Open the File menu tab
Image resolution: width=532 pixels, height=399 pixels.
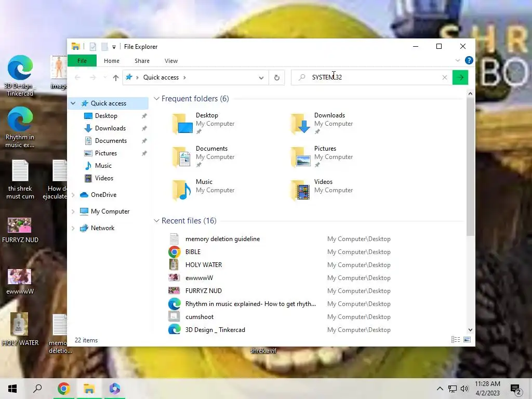pyautogui.click(x=82, y=61)
